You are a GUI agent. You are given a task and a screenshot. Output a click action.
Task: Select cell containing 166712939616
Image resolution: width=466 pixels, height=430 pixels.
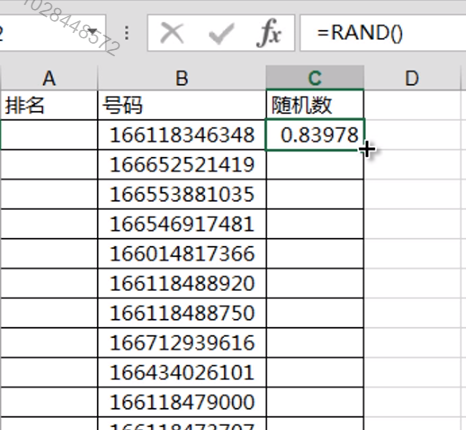[182, 343]
